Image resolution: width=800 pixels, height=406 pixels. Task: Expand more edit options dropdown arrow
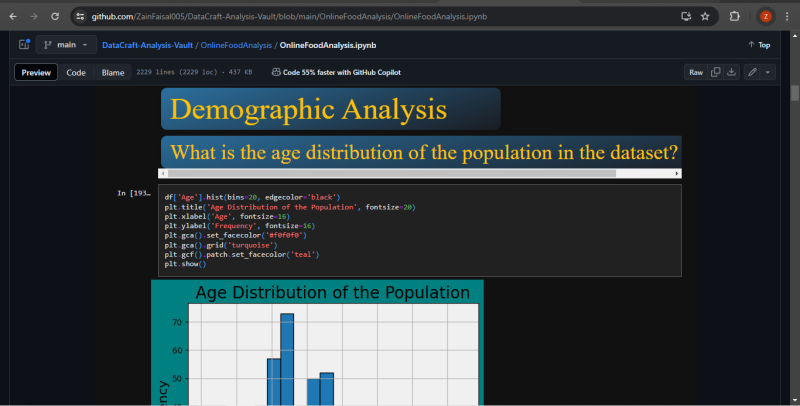pos(768,72)
